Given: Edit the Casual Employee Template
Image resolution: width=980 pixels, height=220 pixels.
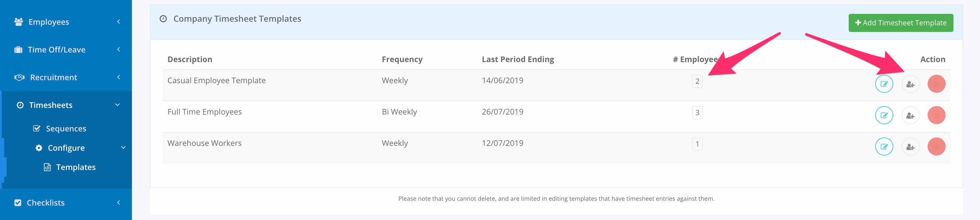Looking at the screenshot, I should pos(884,84).
